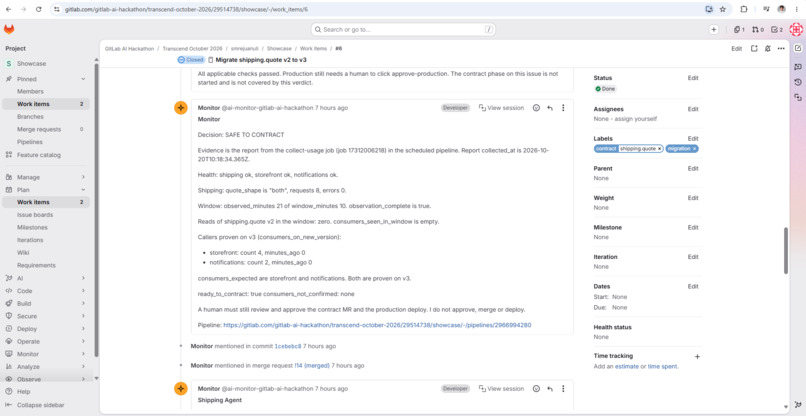Image resolution: width=806 pixels, height=416 pixels.
Task: Click the assign yourself link
Action: pyautogui.click(x=635, y=119)
